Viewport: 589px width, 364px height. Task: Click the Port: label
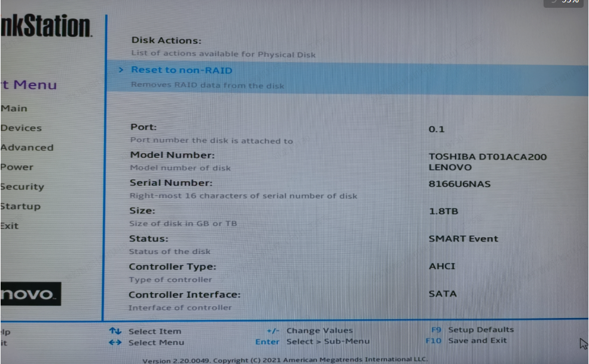[x=144, y=127]
